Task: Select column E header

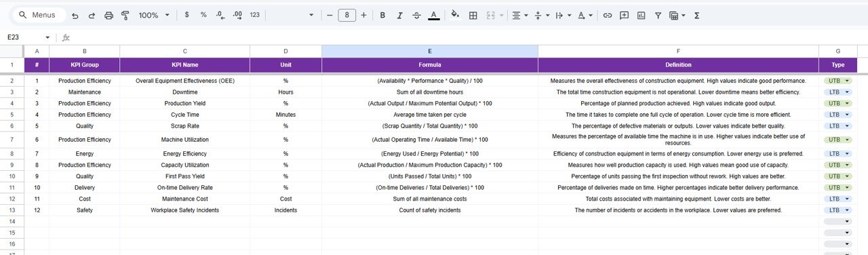Action: coord(430,52)
